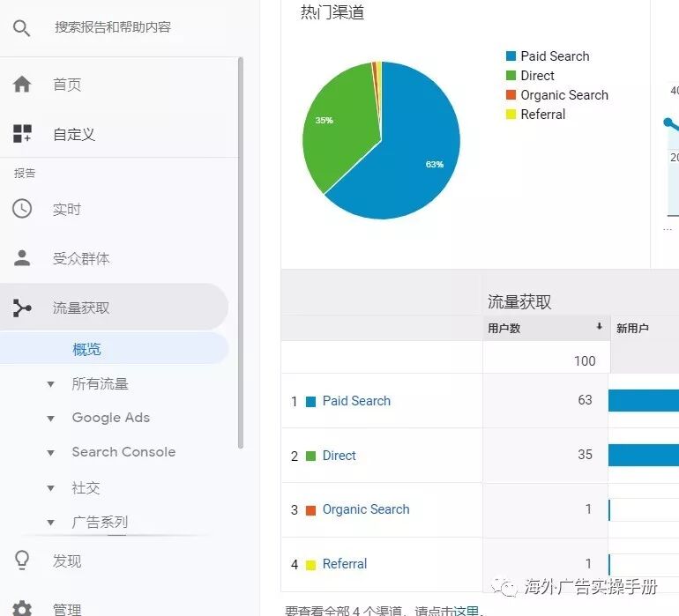Expand Search Console arrow

tap(50, 453)
